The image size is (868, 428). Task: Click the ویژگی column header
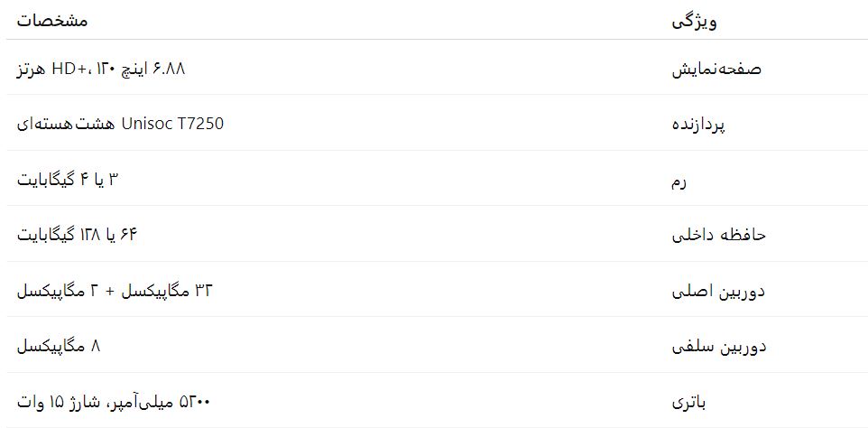[695, 21]
